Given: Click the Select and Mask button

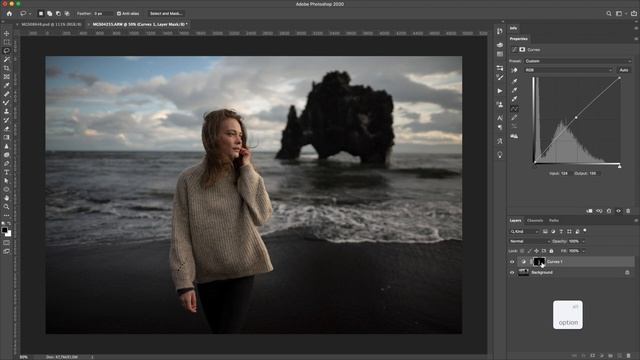Looking at the screenshot, I should [x=166, y=13].
